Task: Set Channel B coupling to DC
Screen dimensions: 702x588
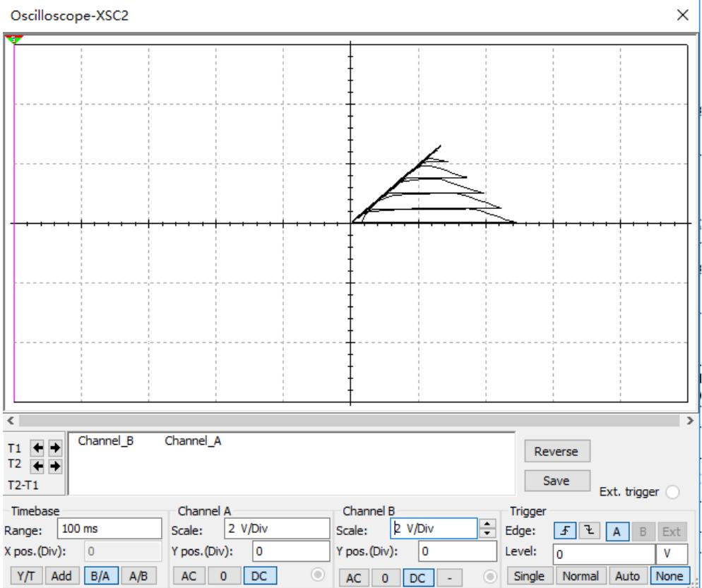Action: [418, 577]
